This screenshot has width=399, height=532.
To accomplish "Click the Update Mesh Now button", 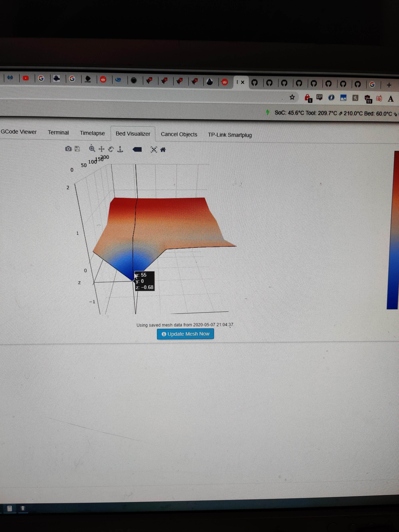I will pos(185,334).
